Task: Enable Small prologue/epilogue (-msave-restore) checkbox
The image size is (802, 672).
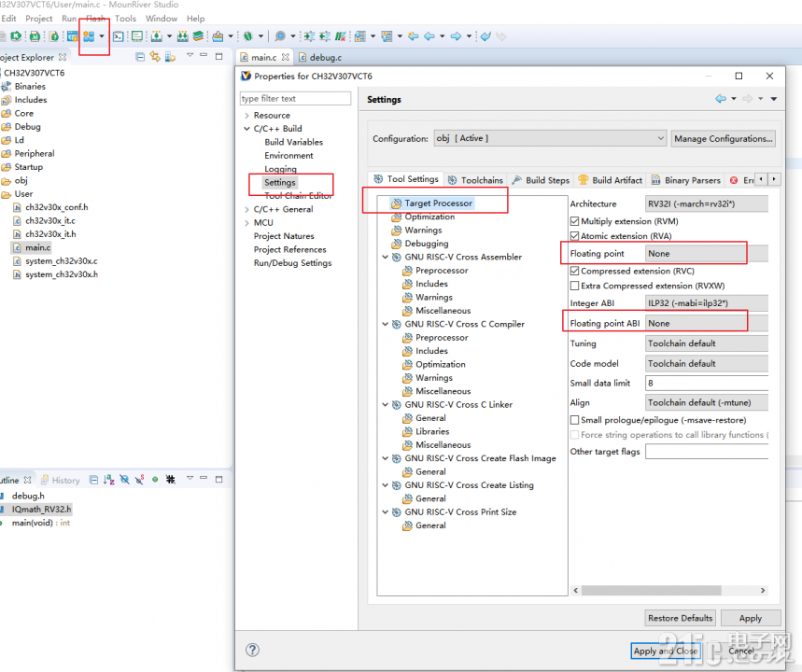Action: click(574, 420)
